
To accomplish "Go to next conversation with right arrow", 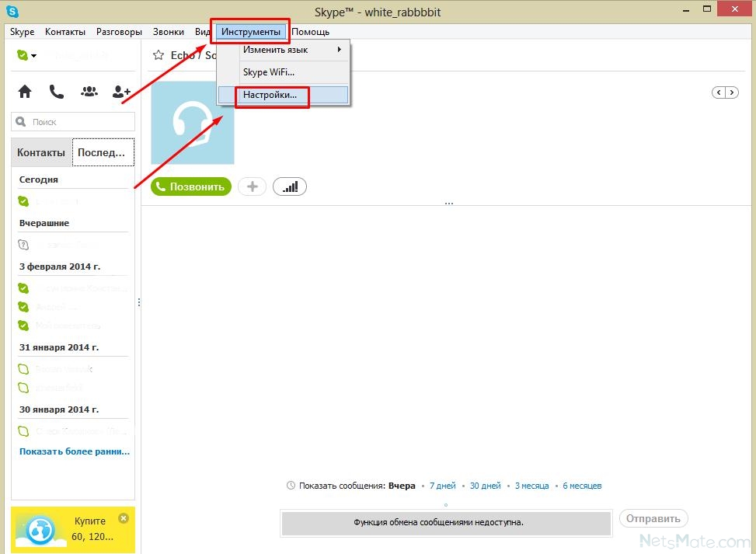I will coord(732,92).
